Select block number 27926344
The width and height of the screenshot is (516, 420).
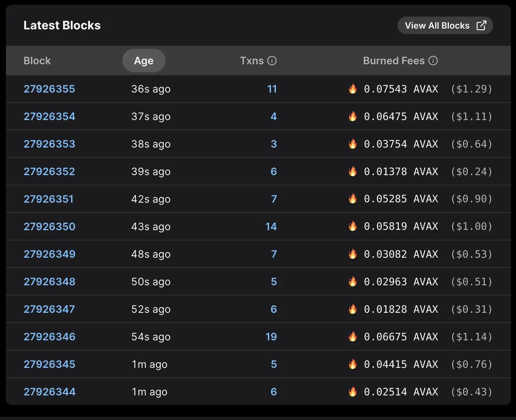click(x=49, y=392)
